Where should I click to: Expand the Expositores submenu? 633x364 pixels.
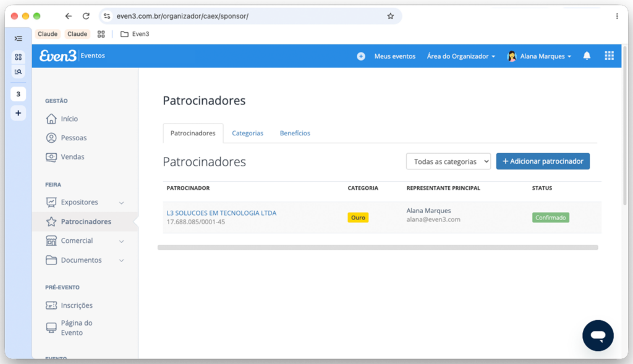(122, 203)
